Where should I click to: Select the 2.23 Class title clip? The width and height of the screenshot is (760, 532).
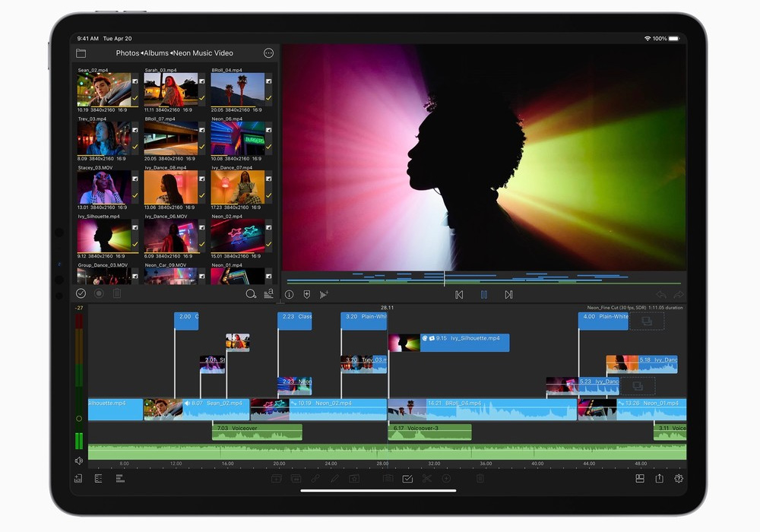click(x=295, y=321)
